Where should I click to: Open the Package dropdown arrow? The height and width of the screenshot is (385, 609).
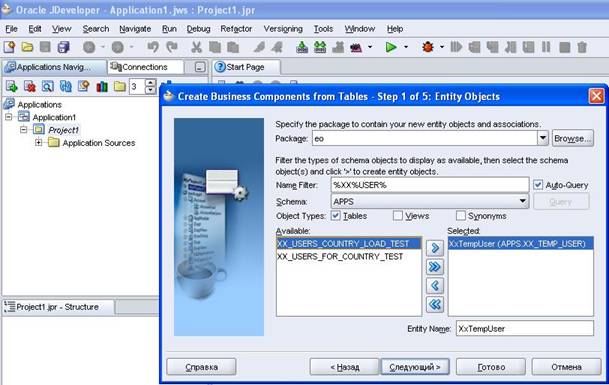pyautogui.click(x=543, y=138)
